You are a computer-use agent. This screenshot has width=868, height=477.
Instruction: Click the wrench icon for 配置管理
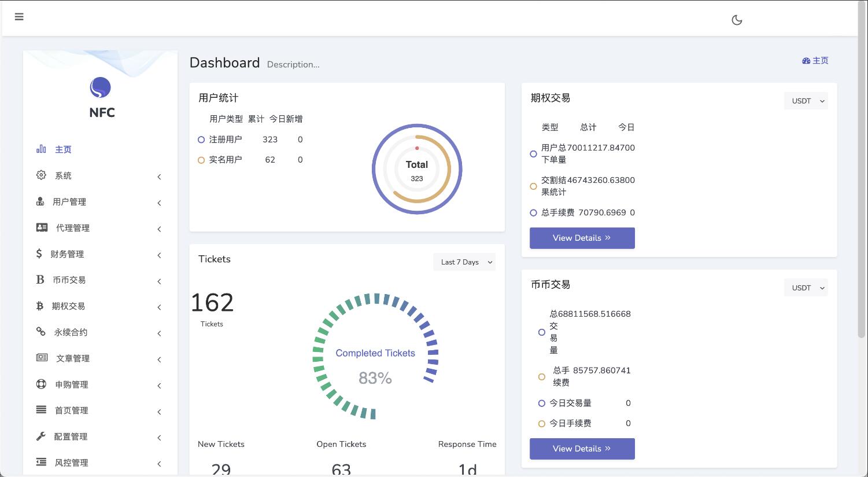point(41,436)
